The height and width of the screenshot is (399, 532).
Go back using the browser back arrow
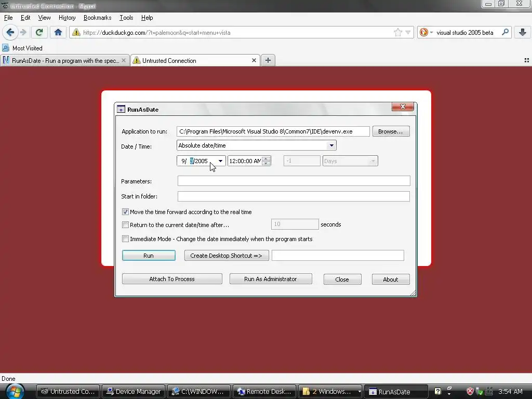[10, 33]
